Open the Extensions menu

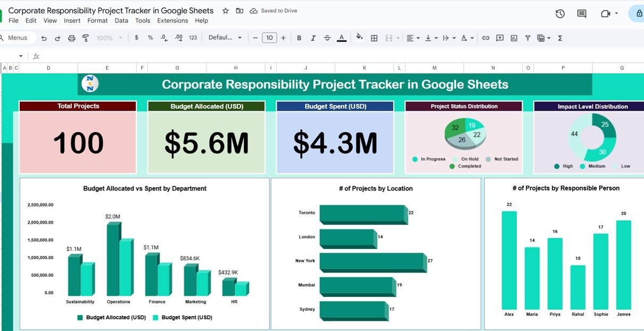tap(172, 21)
